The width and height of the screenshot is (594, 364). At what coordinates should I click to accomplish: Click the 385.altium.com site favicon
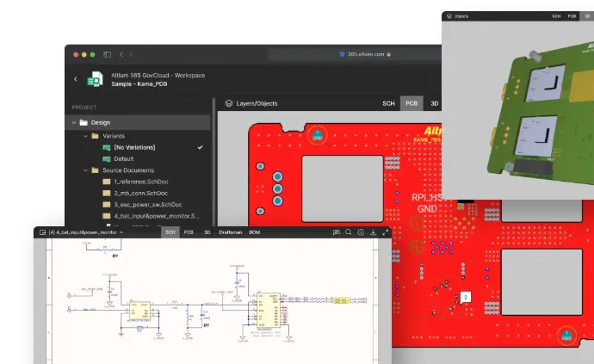[342, 54]
